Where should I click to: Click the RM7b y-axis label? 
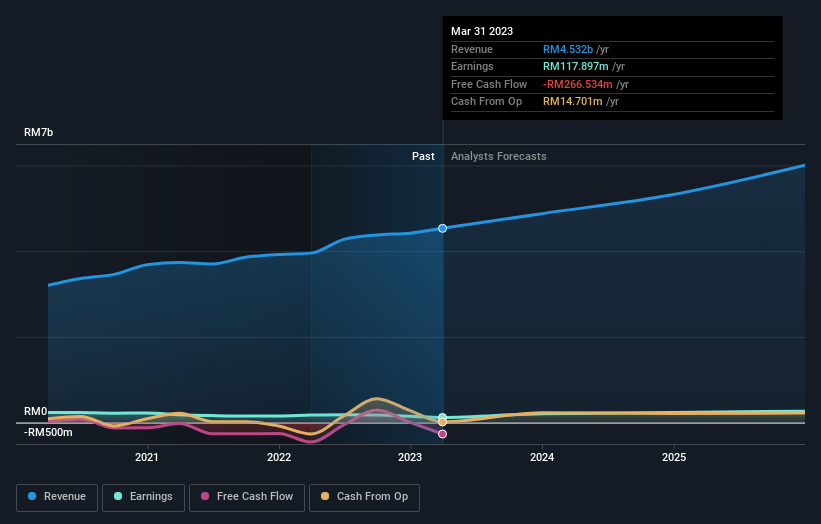(39, 132)
